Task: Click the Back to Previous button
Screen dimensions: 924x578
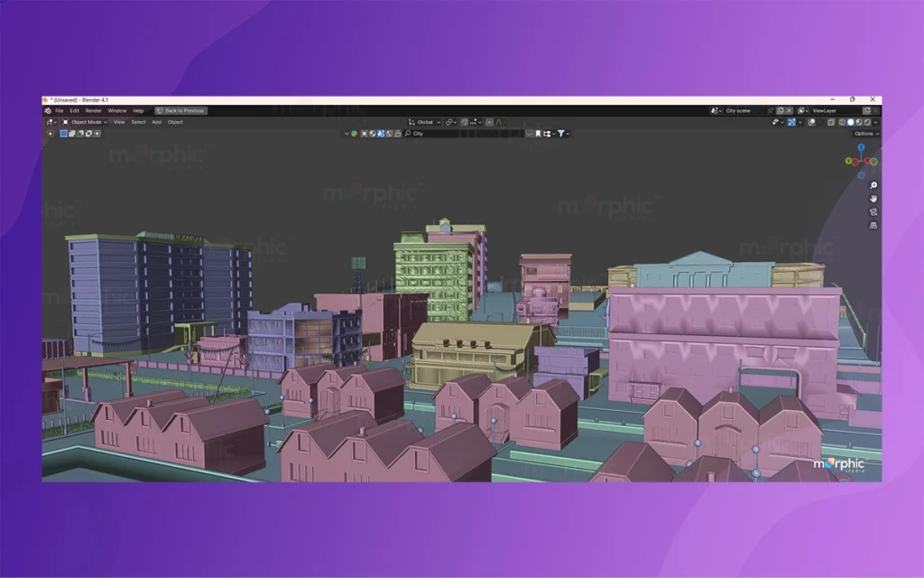Action: coord(180,110)
